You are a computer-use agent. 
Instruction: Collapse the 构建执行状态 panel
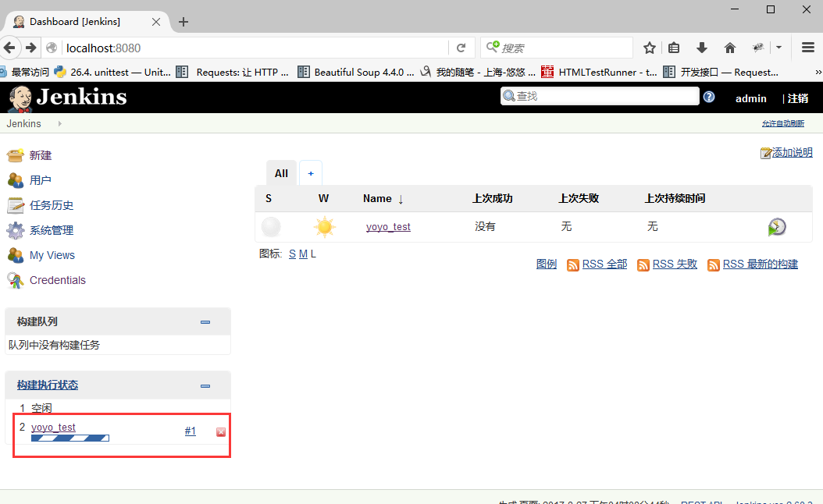pyautogui.click(x=205, y=386)
